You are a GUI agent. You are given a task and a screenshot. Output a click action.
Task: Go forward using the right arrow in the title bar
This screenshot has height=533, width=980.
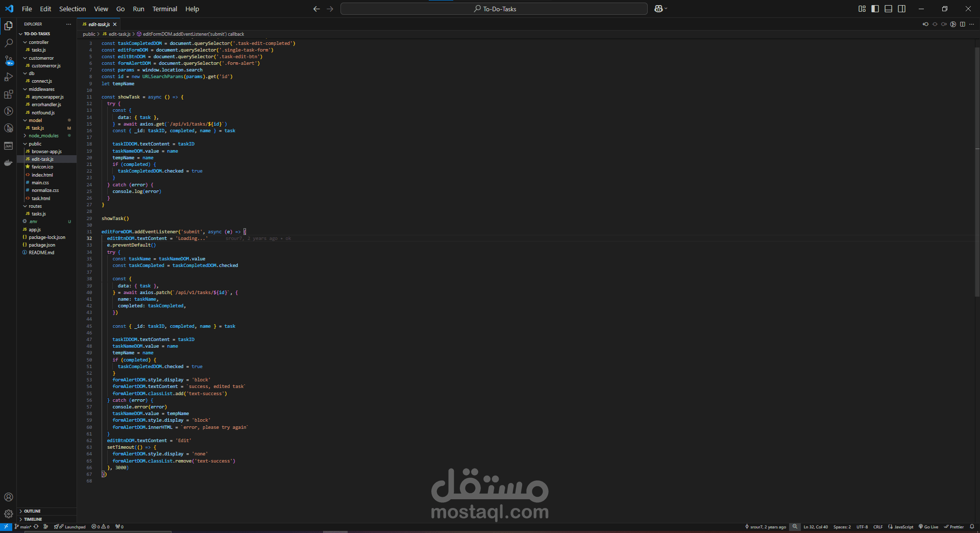(330, 9)
